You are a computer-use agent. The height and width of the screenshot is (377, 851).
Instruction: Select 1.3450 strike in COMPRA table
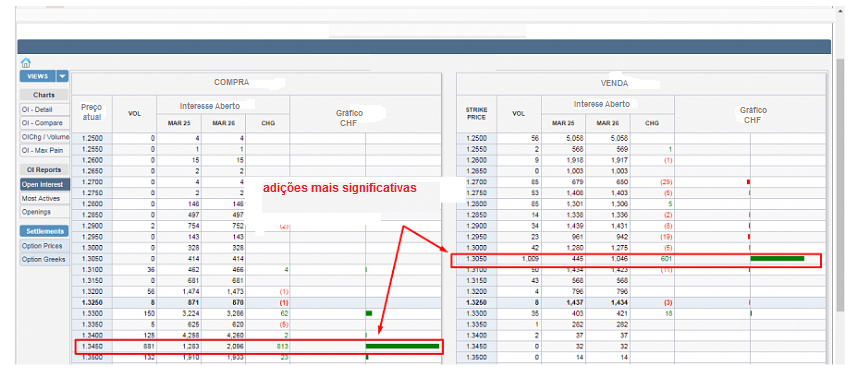(x=91, y=346)
